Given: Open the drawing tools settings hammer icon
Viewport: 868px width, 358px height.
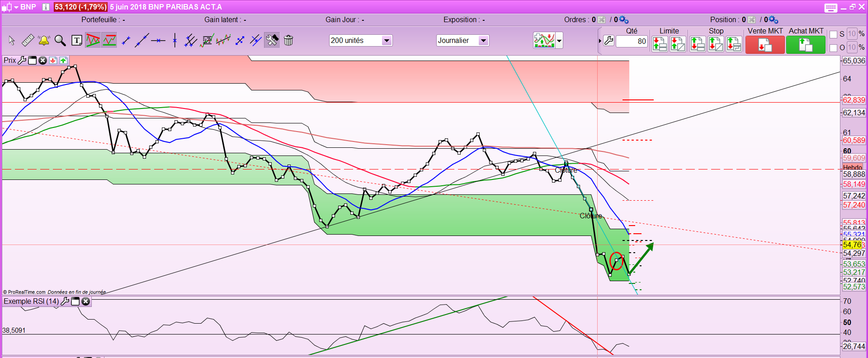Looking at the screenshot, I should click(272, 40).
